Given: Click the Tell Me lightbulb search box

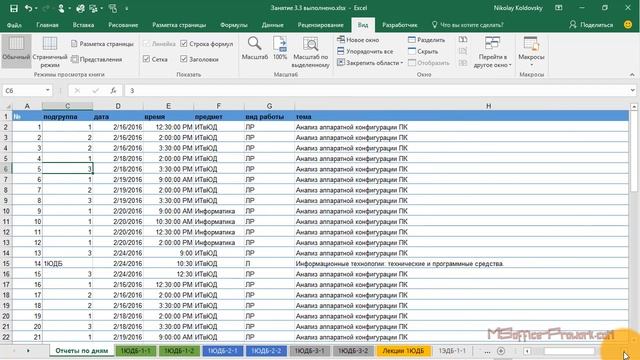Looking at the screenshot, I should coord(468,25).
